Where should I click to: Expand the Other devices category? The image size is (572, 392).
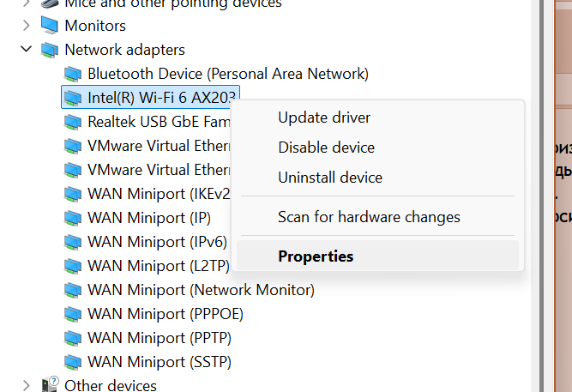(x=27, y=385)
